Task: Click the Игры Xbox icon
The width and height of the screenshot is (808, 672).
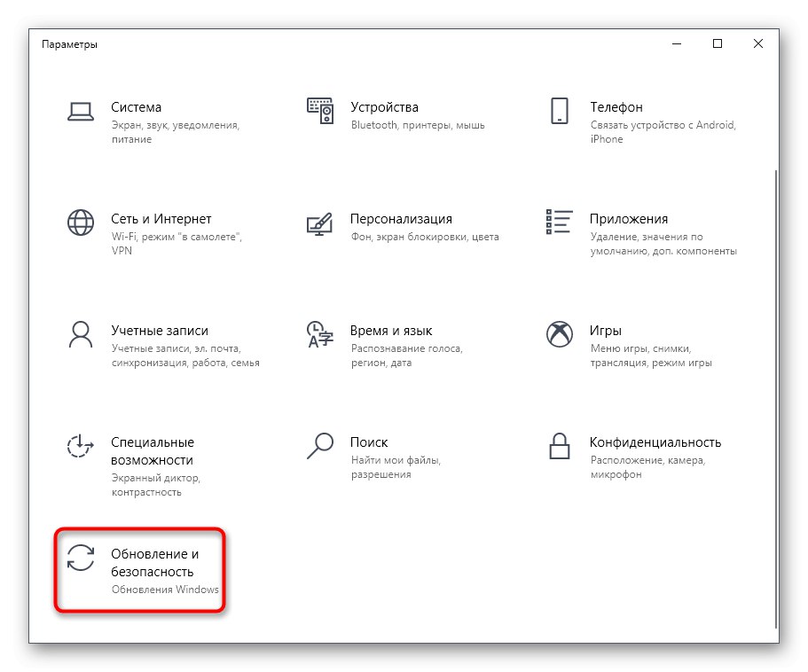Action: (559, 335)
